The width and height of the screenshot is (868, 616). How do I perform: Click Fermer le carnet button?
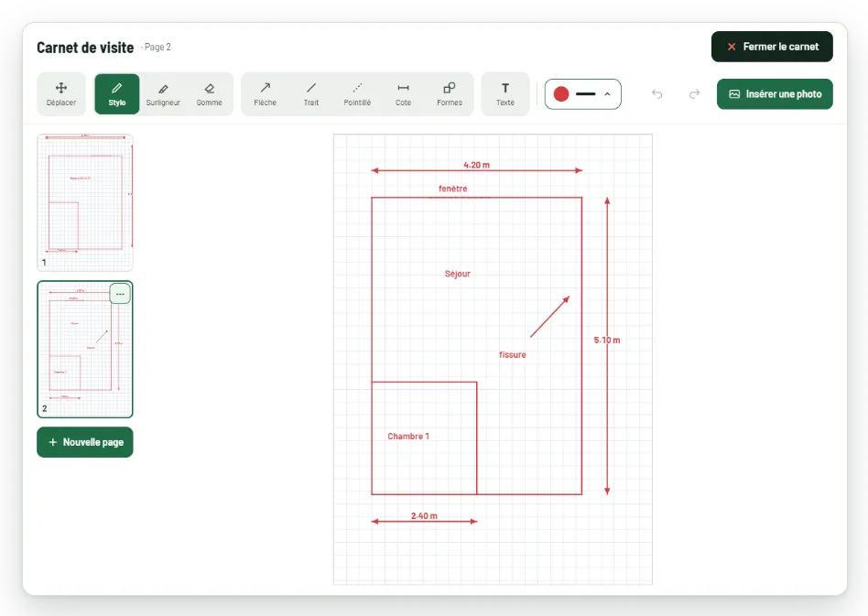point(772,47)
